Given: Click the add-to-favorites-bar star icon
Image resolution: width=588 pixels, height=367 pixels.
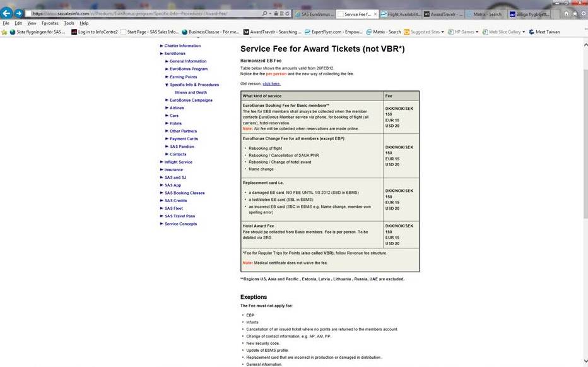Looking at the screenshot, I should click(5, 32).
